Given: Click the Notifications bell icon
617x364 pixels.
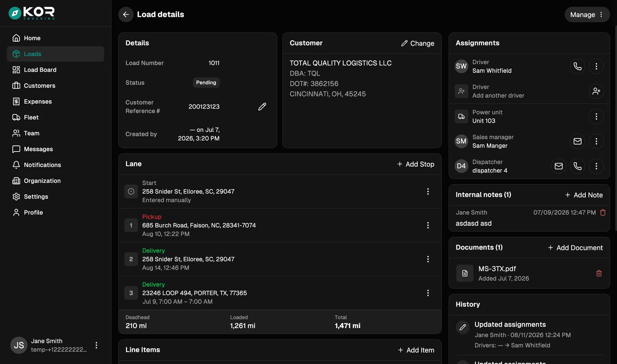Looking at the screenshot, I should point(16,165).
